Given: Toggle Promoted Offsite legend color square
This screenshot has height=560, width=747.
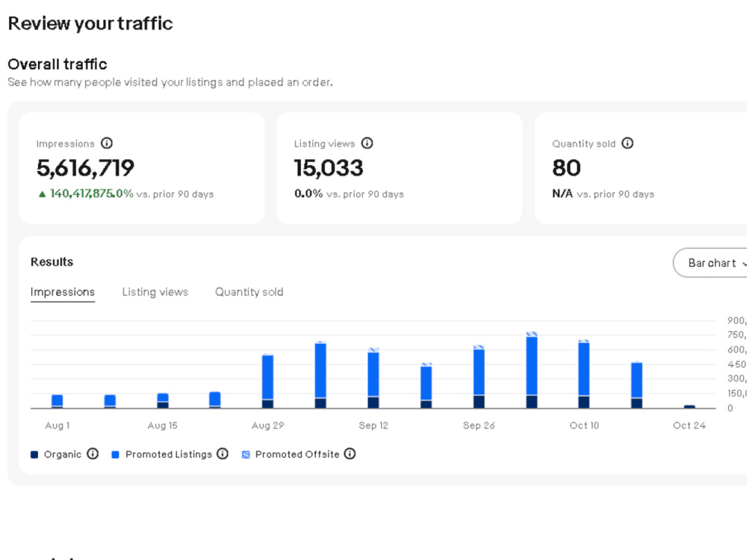Looking at the screenshot, I should pyautogui.click(x=246, y=455).
